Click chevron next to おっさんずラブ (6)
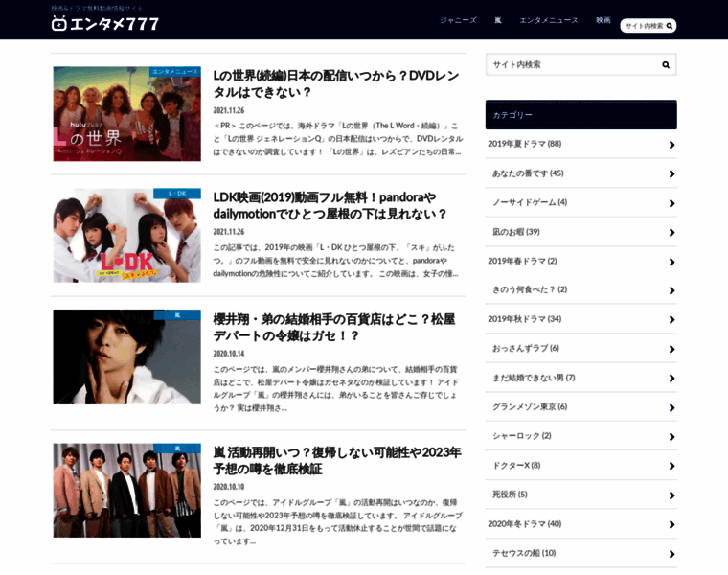728x575 pixels. click(671, 349)
